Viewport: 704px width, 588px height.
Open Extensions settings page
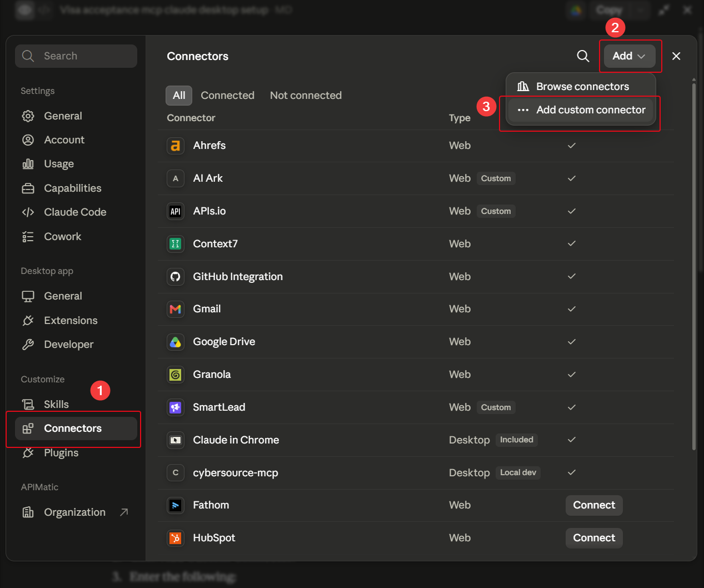[76, 321]
